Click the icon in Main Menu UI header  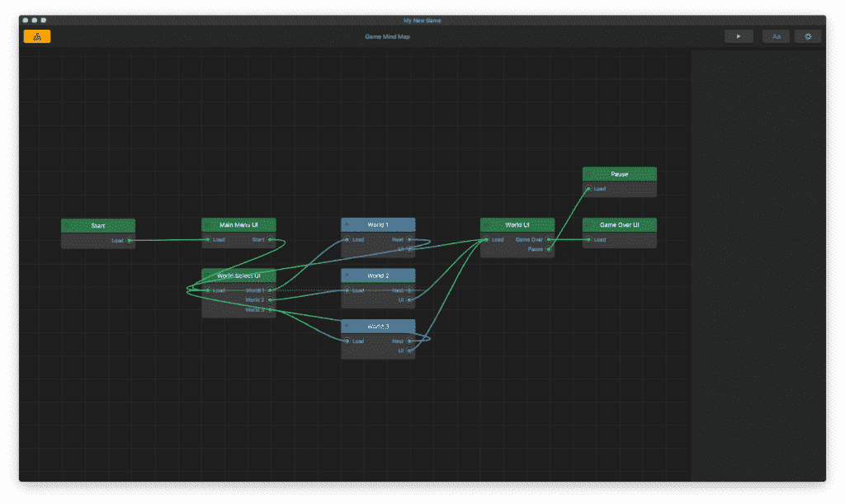[x=207, y=224]
